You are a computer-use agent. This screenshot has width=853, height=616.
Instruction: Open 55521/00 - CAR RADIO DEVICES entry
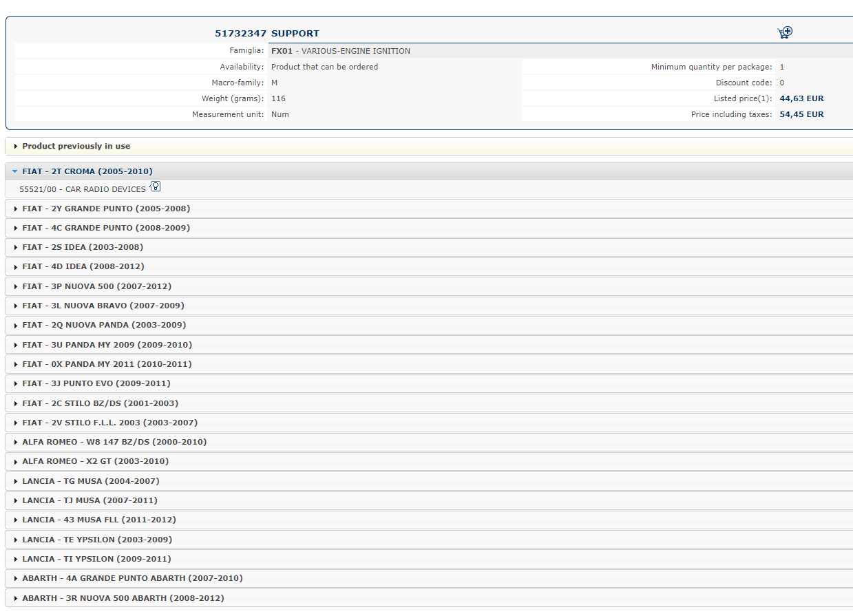point(83,189)
